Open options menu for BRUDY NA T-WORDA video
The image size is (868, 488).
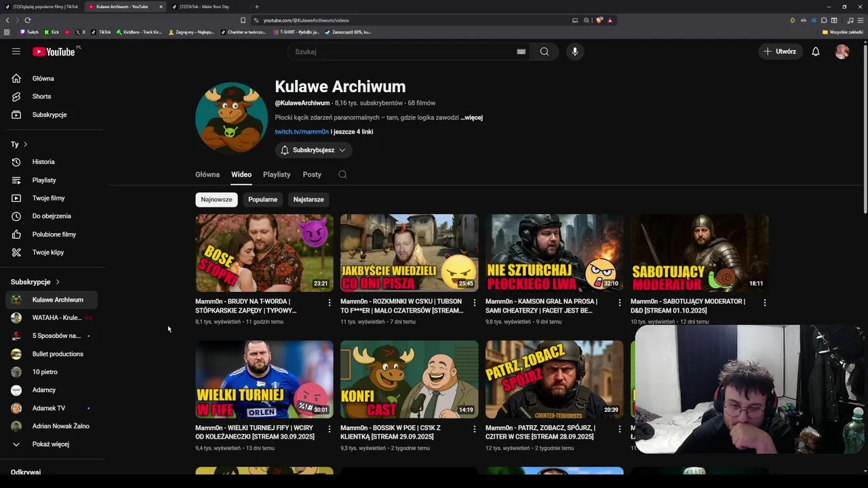point(330,302)
